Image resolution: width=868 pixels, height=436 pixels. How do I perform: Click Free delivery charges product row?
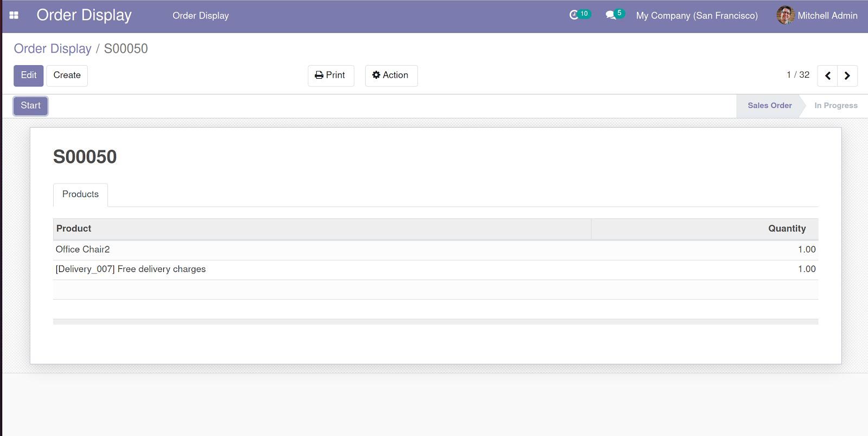(436, 269)
